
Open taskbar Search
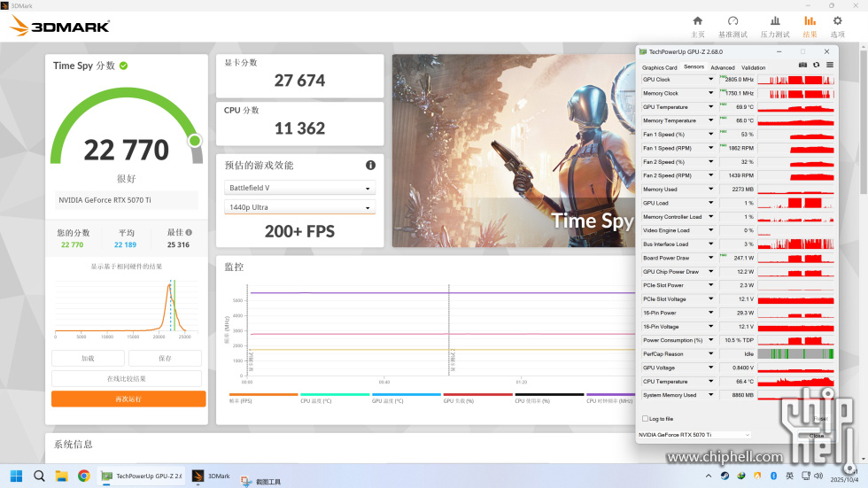tap(39, 476)
